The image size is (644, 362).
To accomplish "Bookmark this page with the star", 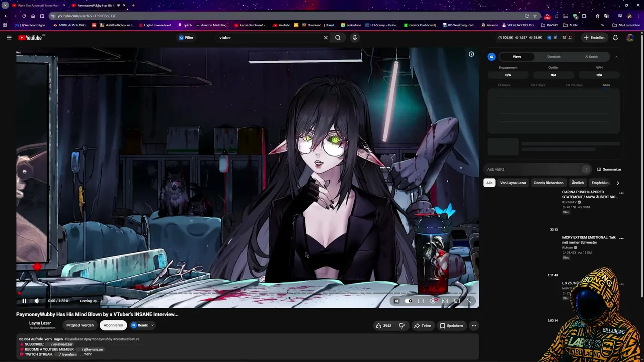I will click(x=535, y=16).
